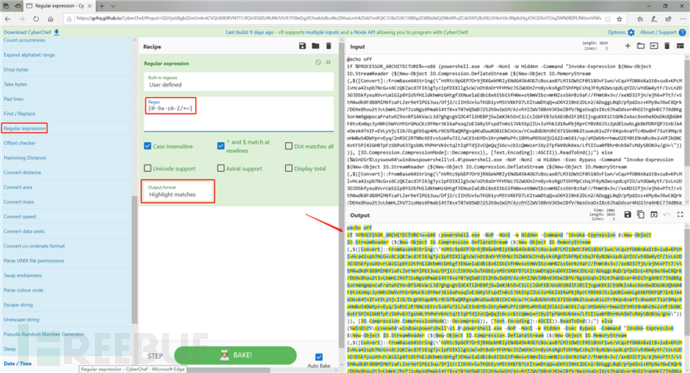
Task: Add a new input tab
Action: pos(628,46)
